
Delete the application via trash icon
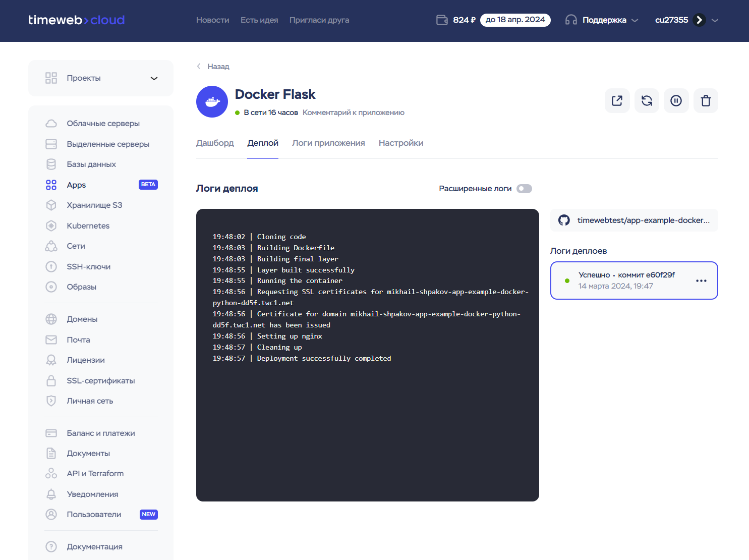706,100
